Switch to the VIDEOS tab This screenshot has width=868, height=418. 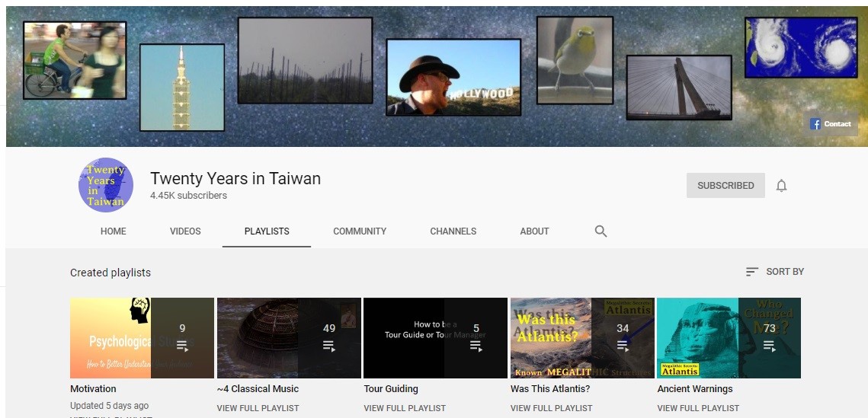[x=185, y=231]
